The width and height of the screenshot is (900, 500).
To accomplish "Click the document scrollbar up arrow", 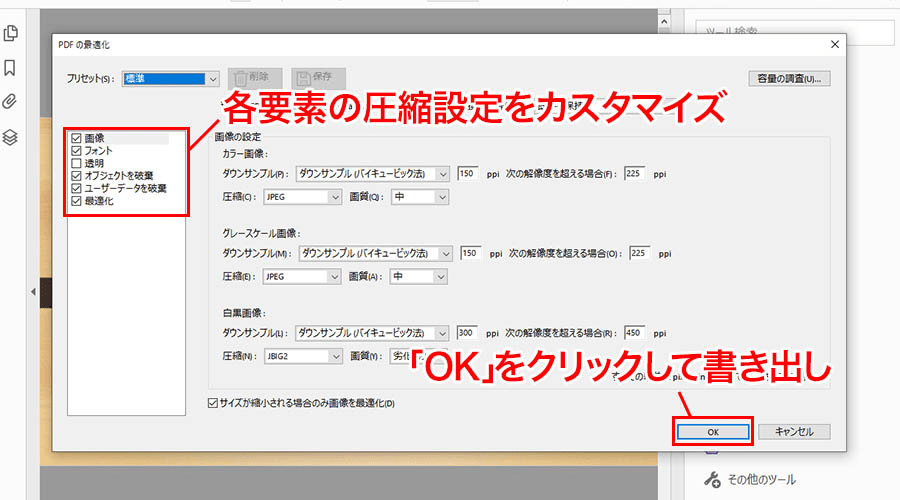I will [664, 22].
